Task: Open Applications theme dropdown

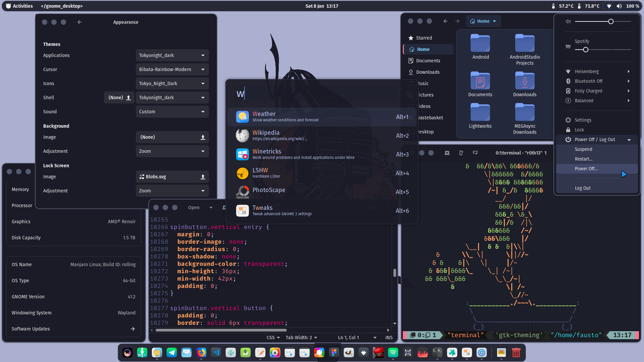Action: coord(172,55)
